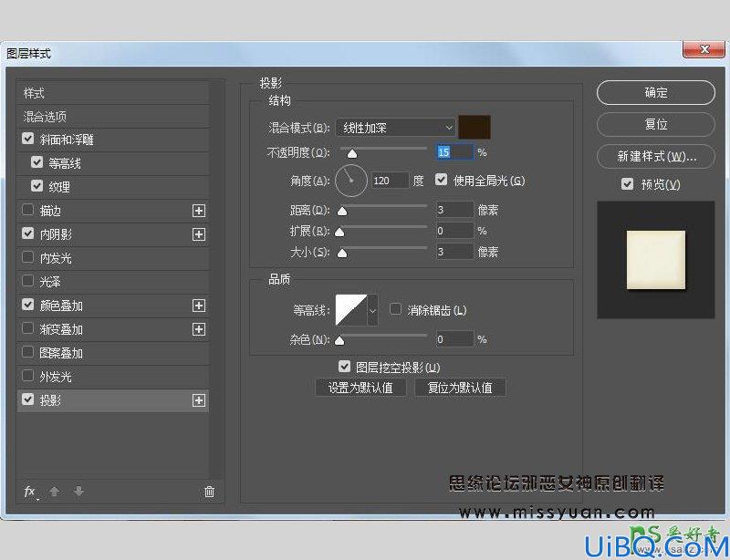Open the contour picker dropdown arrow
This screenshot has width=730, height=560.
click(372, 310)
